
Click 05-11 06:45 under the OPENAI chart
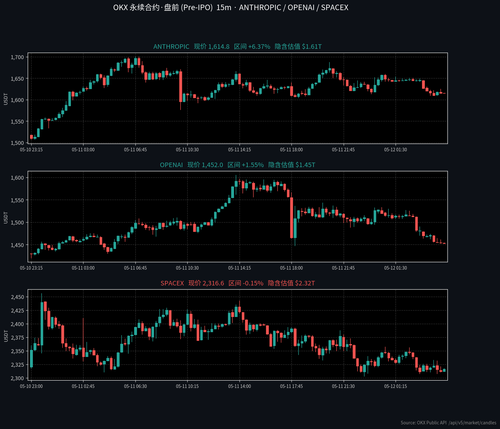pyautogui.click(x=135, y=268)
